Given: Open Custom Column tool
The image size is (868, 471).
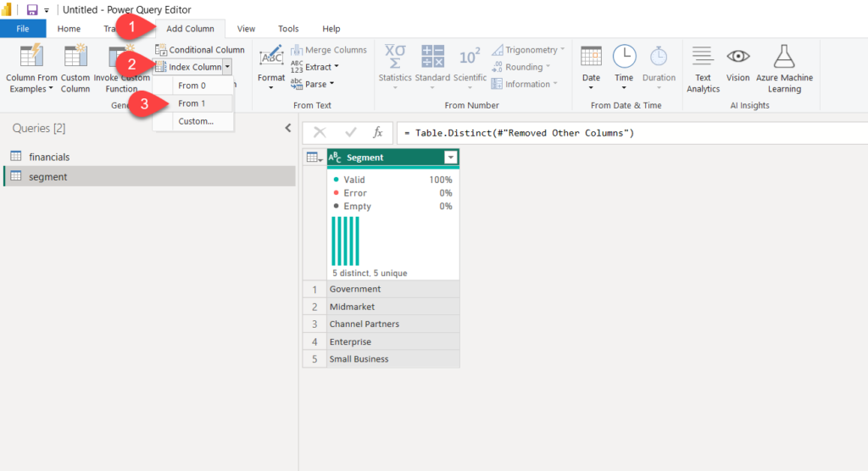Looking at the screenshot, I should [75, 69].
